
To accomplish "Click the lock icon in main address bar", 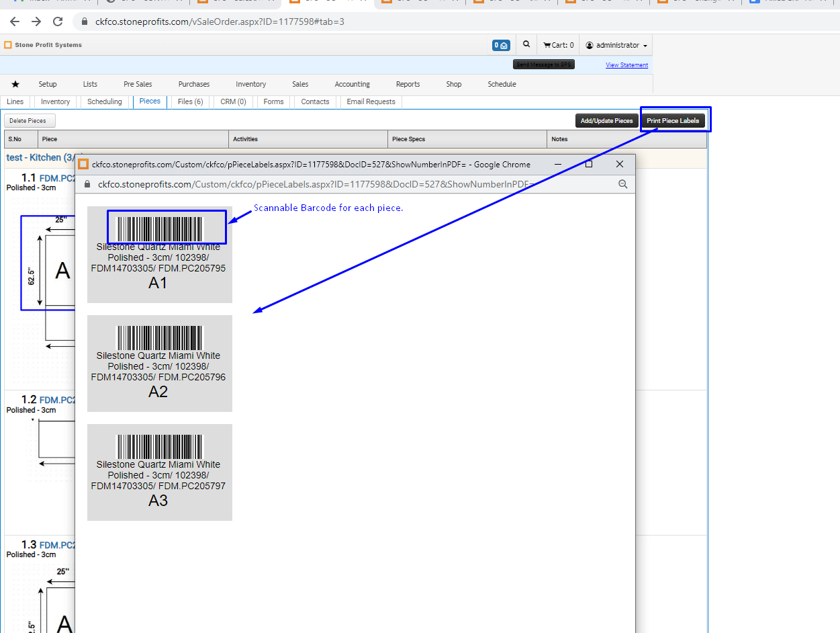I will pos(85,22).
